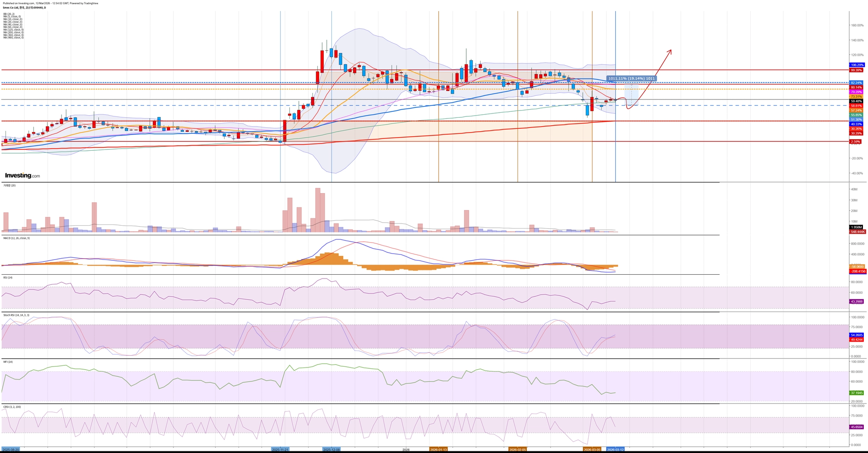This screenshot has height=453, width=868.
Task: Click the 45.6504 CRSI value tag
Action: click(857, 427)
